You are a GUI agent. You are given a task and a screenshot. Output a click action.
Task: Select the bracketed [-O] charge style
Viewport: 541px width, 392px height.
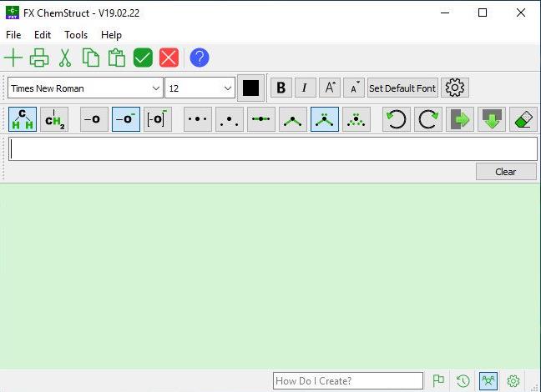coord(158,119)
